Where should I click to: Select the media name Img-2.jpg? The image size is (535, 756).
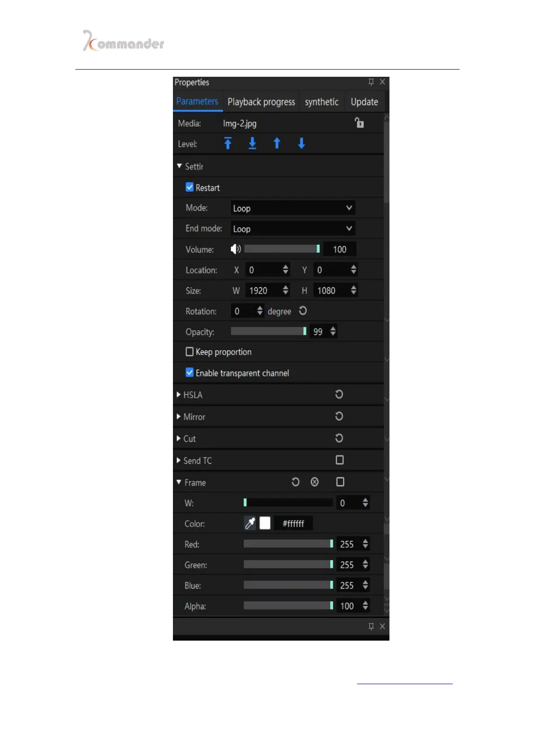tap(240, 123)
